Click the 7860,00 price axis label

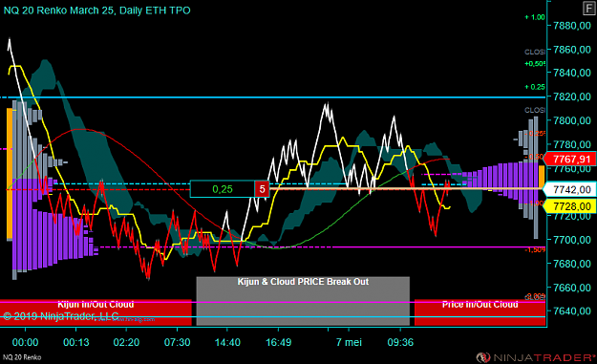572,50
